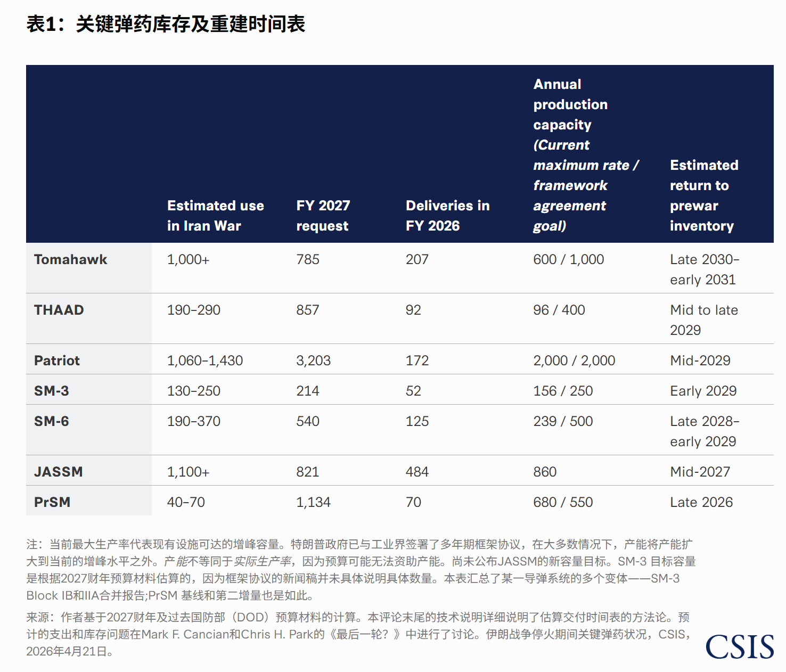Click Patriot estimated use '1,060–1,430'
The image size is (786, 672).
[x=205, y=360]
